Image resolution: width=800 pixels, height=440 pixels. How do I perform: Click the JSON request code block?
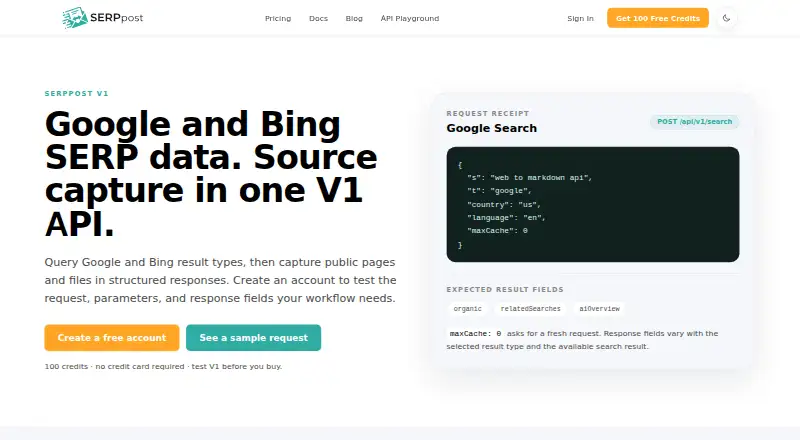(593, 204)
